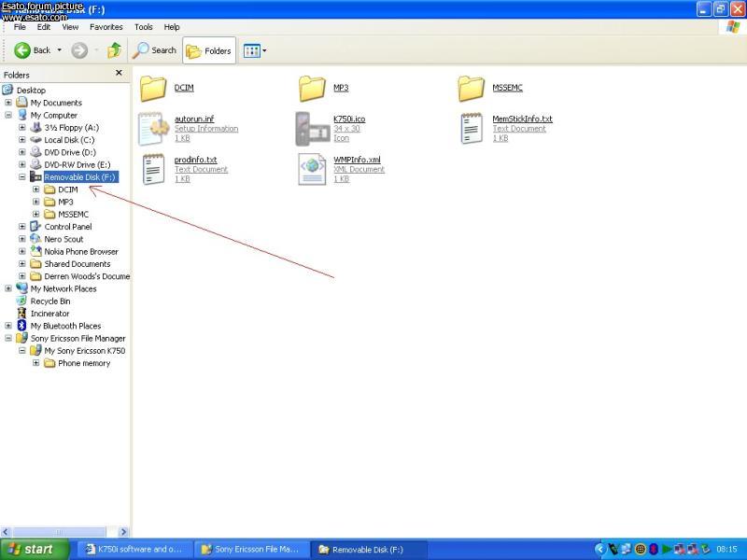Click the Up folder toolbar icon
Image resolution: width=747 pixels, height=560 pixels.
click(114, 50)
